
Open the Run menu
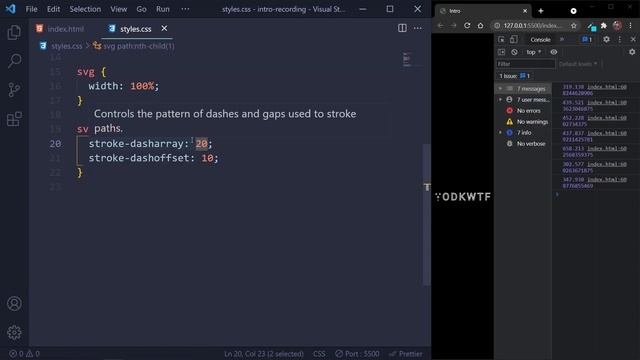[162, 9]
